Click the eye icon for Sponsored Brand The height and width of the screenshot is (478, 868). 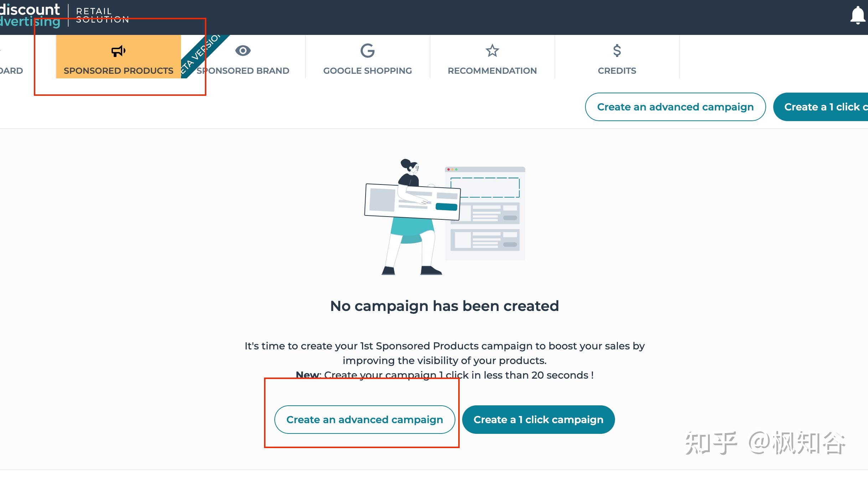(243, 51)
